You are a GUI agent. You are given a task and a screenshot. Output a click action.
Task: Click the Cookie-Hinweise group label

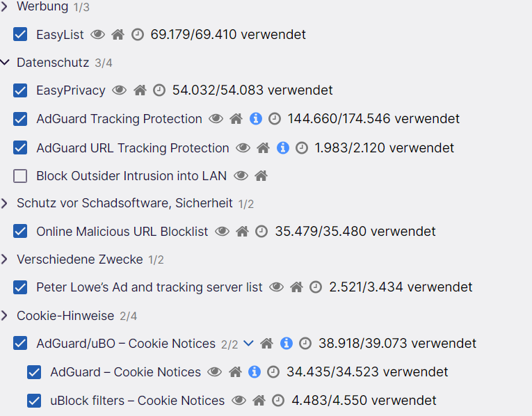[65, 316]
